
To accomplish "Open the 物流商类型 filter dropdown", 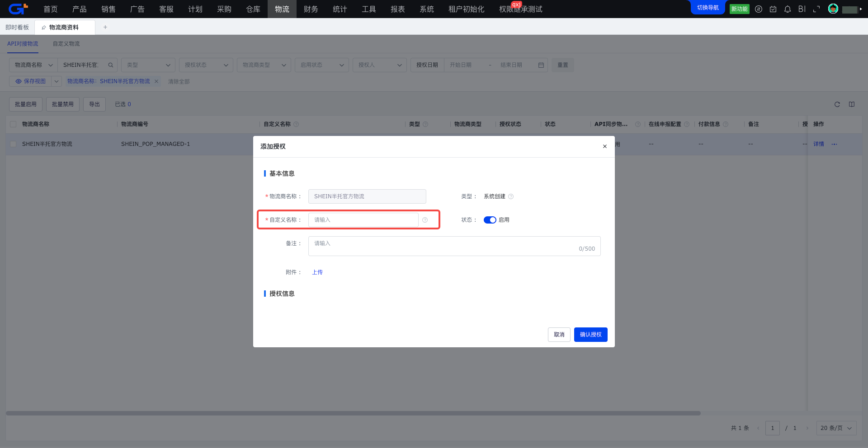I will [x=264, y=65].
